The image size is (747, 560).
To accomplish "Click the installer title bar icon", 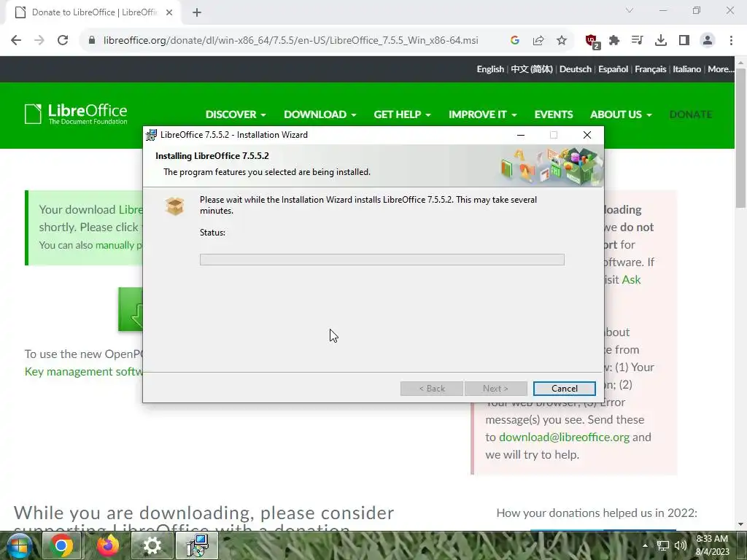I will click(x=152, y=135).
